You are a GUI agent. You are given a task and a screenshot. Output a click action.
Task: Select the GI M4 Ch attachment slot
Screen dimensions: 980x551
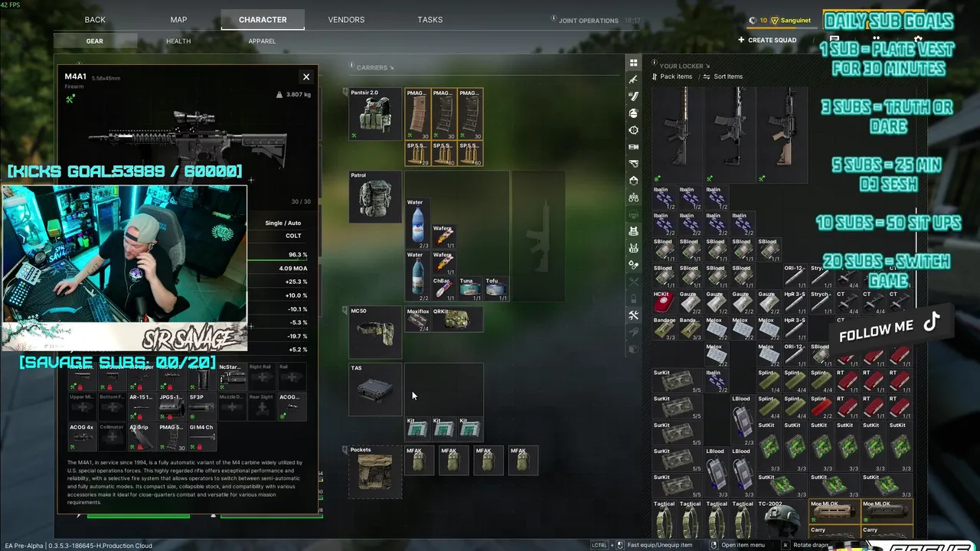tap(202, 437)
